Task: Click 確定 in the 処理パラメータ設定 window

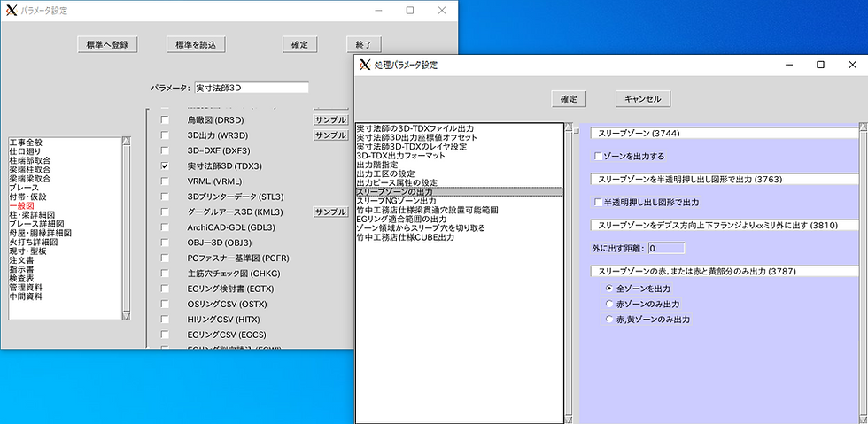Action: [569, 99]
